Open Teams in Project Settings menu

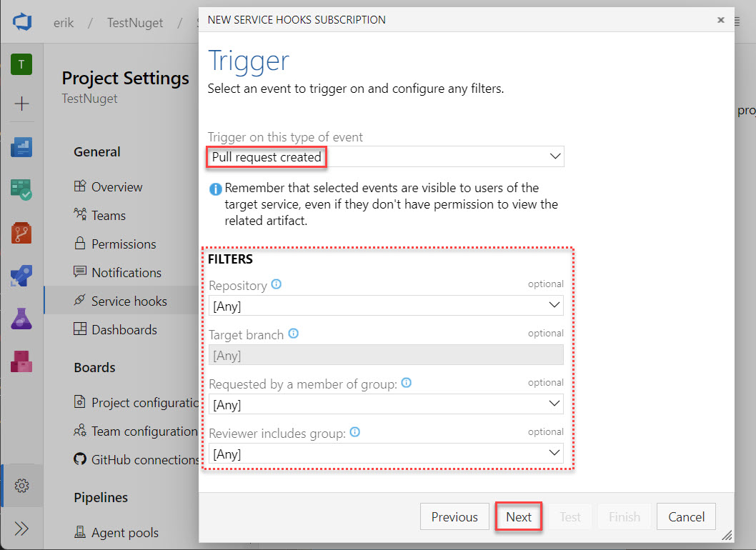(109, 216)
